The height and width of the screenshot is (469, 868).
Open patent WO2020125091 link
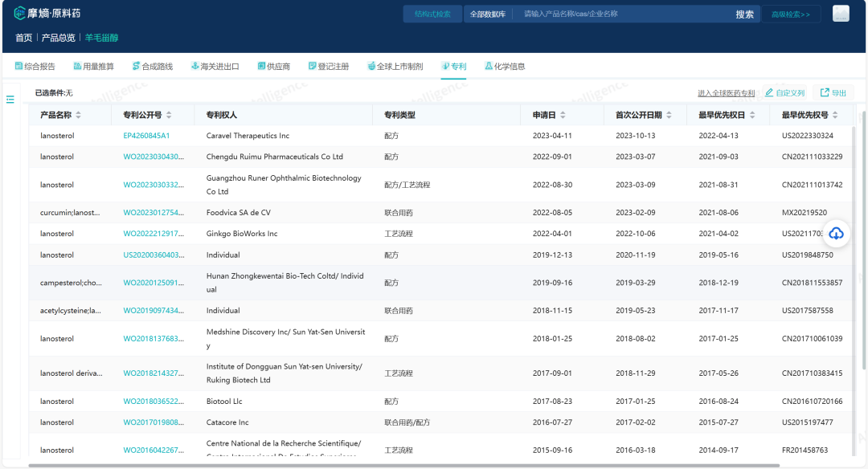154,283
